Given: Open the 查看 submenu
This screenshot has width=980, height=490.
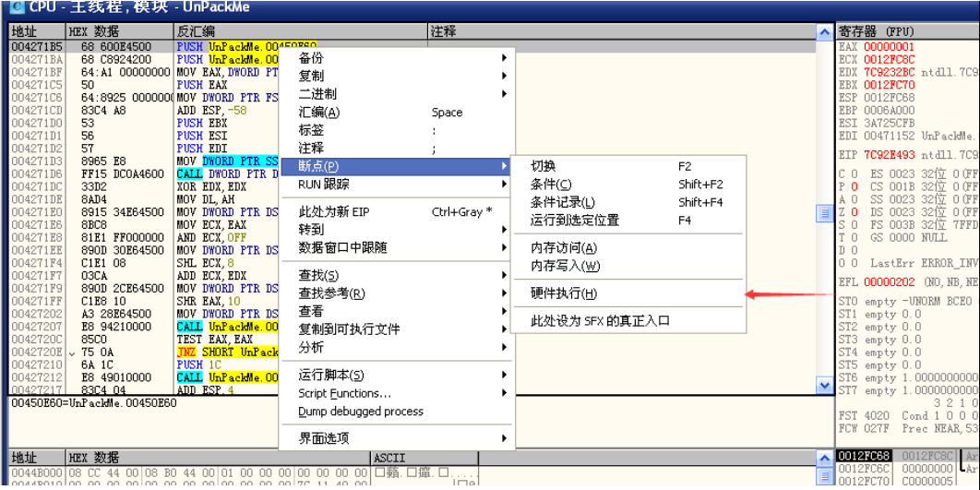Looking at the screenshot, I should [x=397, y=311].
